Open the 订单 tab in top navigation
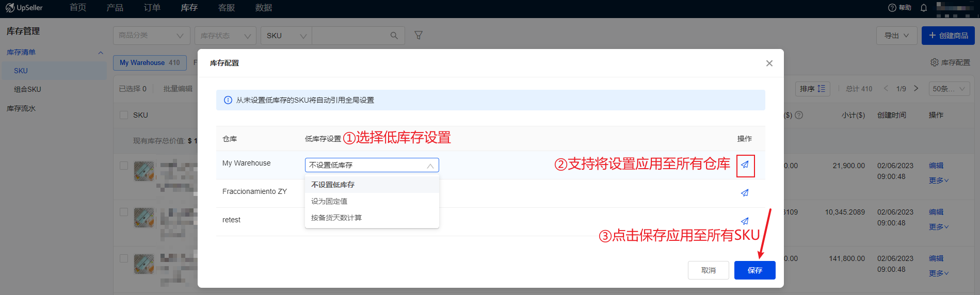 coord(152,8)
